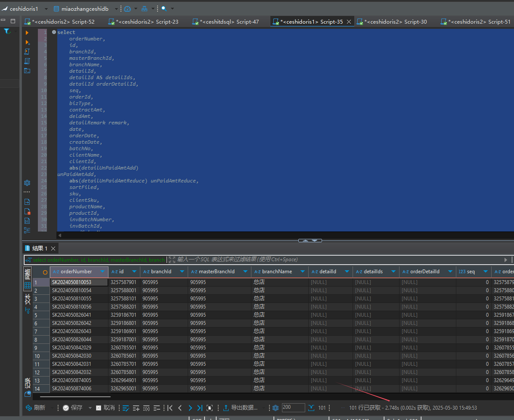The height and width of the screenshot is (420, 514).
Task: Open the detailId column filter arrow
Action: pos(347,272)
